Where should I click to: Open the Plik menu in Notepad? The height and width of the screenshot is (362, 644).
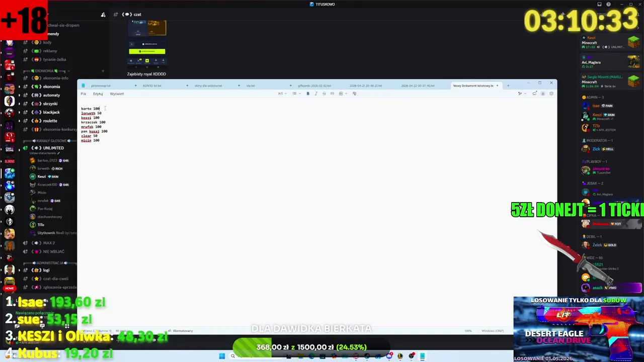tap(84, 94)
